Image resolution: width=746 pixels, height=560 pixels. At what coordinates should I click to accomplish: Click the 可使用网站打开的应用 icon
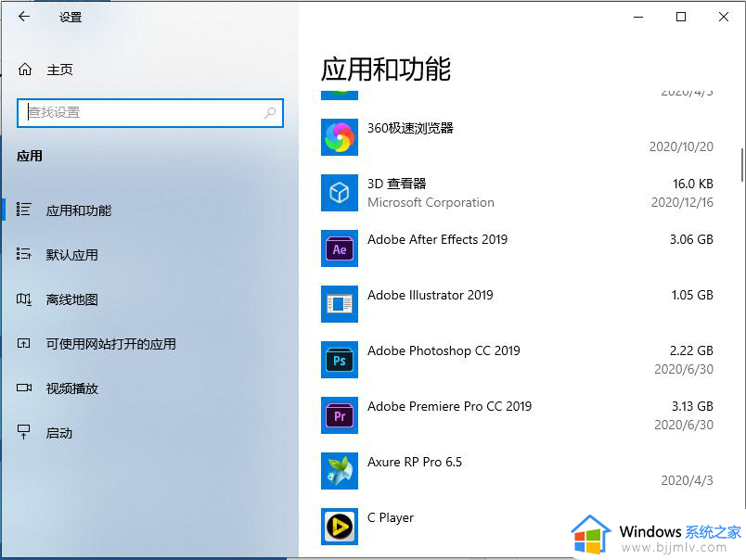click(x=23, y=343)
